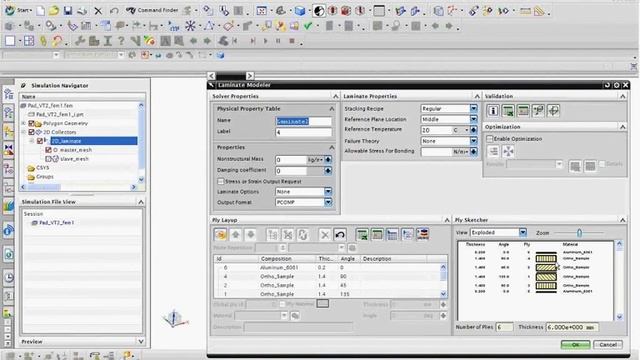Click the Information icon in Validation
Screen dimensions: 640x360
493,111
